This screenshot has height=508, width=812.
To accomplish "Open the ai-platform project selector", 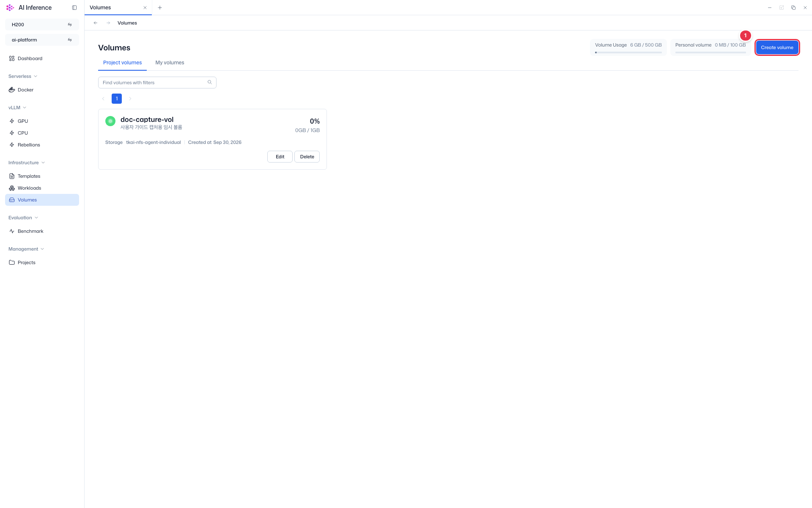I will coord(42,40).
